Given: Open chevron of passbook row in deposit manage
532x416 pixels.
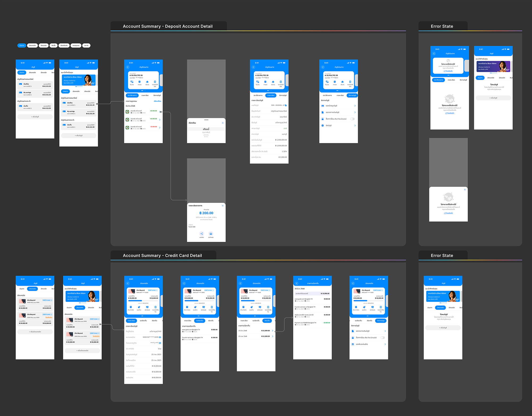Looking at the screenshot, I should [355, 106].
